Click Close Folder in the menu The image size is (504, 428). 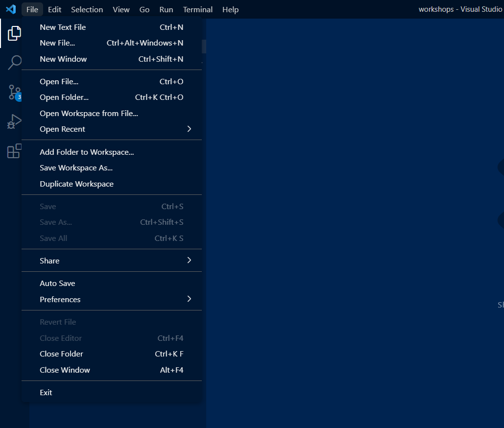click(x=61, y=354)
